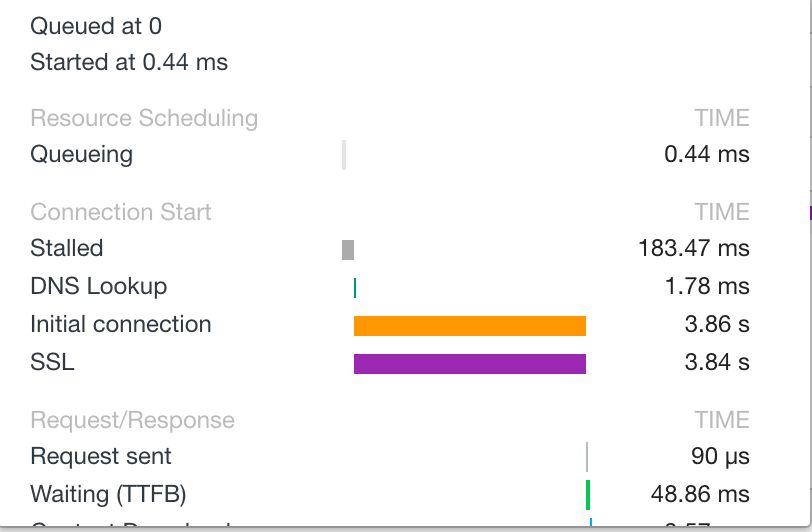Screen dimensions: 812x532
Task: Click the Resource Scheduling section header
Action: 144,118
